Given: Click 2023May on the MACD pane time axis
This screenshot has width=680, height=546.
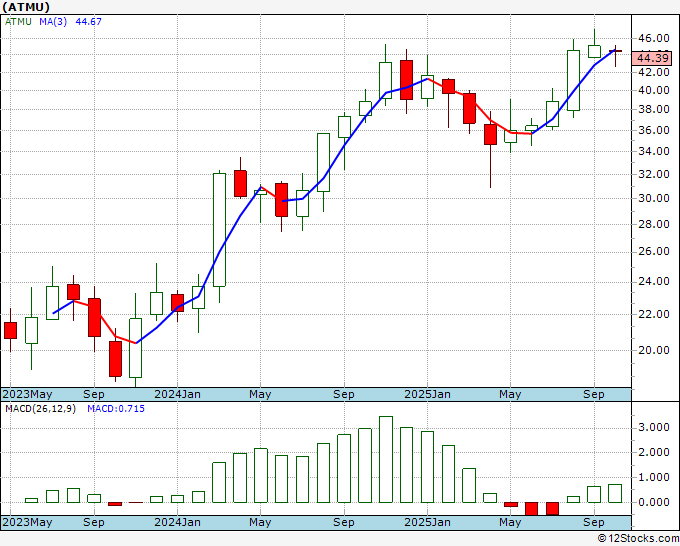Looking at the screenshot, I should tap(27, 522).
